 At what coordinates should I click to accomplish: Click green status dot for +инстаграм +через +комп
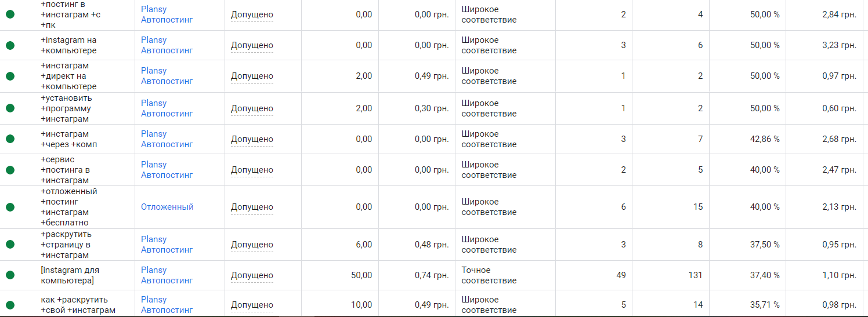tap(10, 139)
